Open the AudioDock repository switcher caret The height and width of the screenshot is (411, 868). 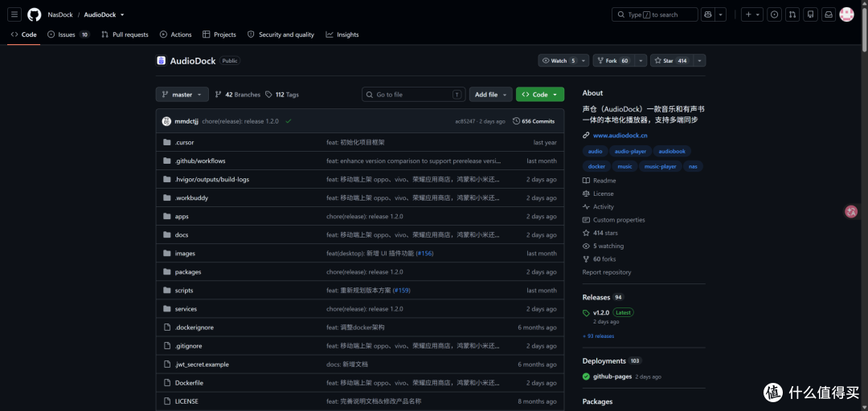click(122, 15)
